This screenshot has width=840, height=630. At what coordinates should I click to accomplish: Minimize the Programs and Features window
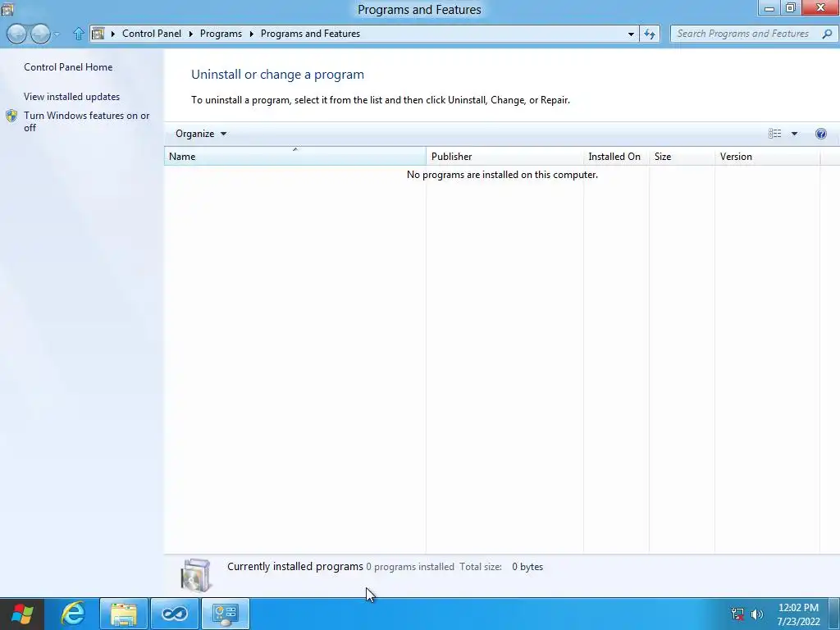pyautogui.click(x=769, y=7)
